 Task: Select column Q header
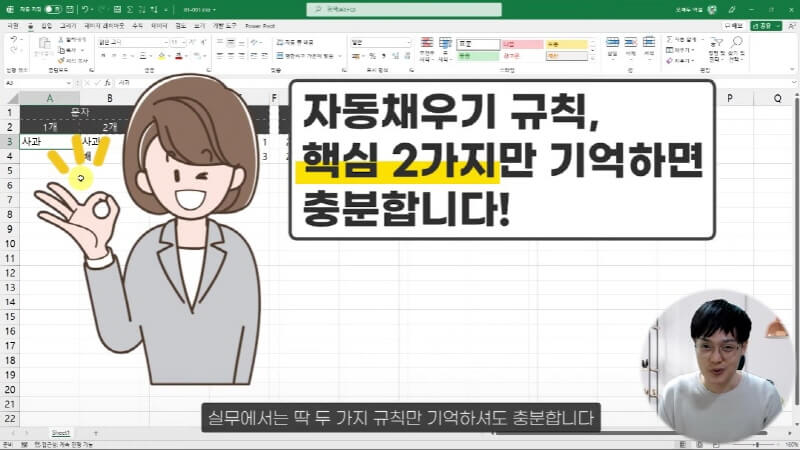pos(777,98)
